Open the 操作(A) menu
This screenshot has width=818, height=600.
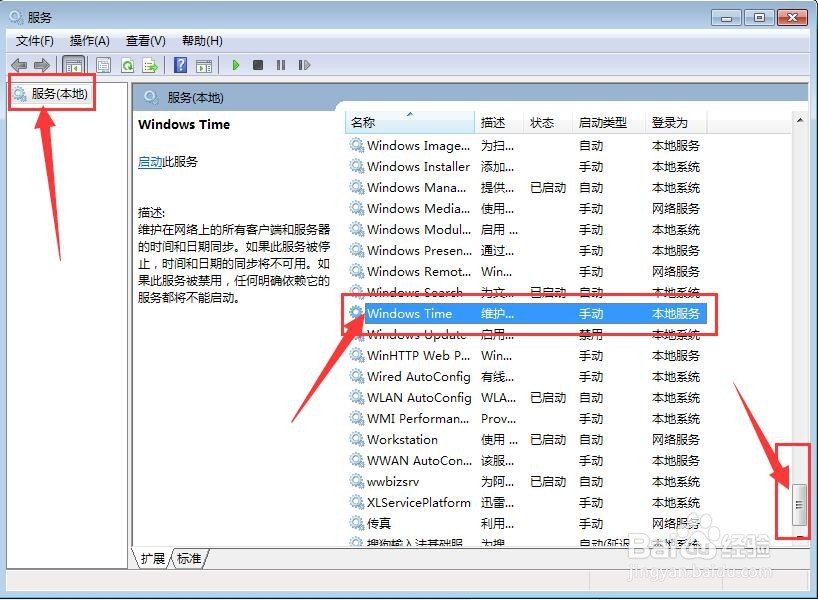coord(90,41)
